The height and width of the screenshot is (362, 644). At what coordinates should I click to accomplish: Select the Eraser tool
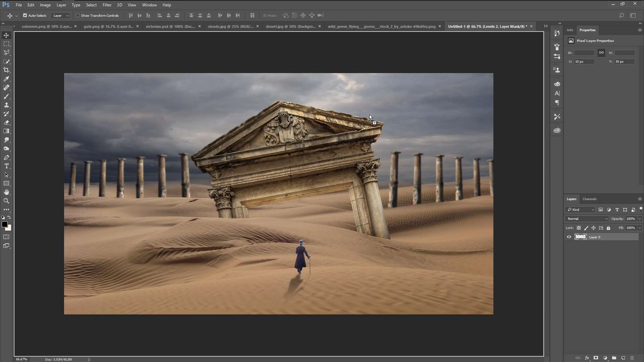pos(6,122)
